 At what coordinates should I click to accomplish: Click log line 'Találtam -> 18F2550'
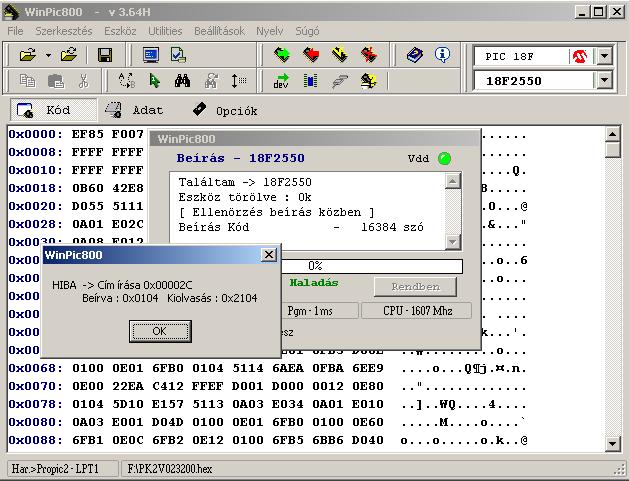(x=245, y=182)
